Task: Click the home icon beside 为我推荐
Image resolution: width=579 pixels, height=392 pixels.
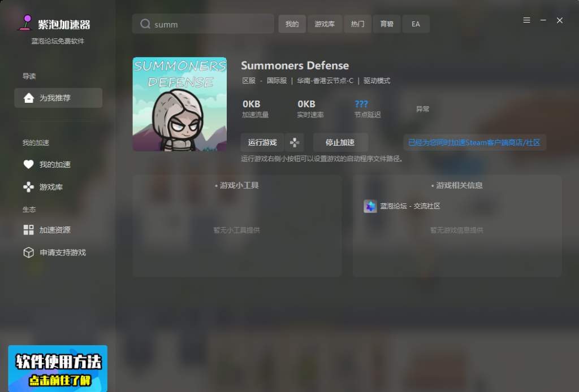Action: [29, 98]
